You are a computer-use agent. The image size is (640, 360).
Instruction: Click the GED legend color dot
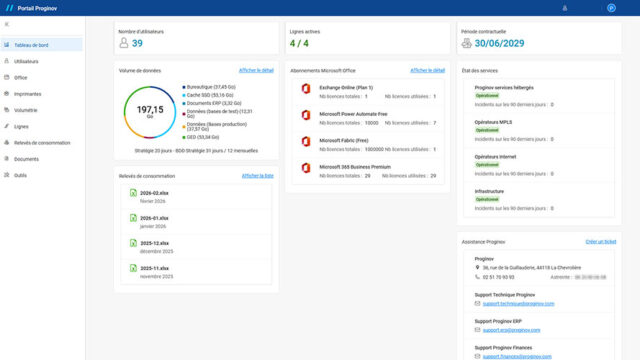(184, 137)
